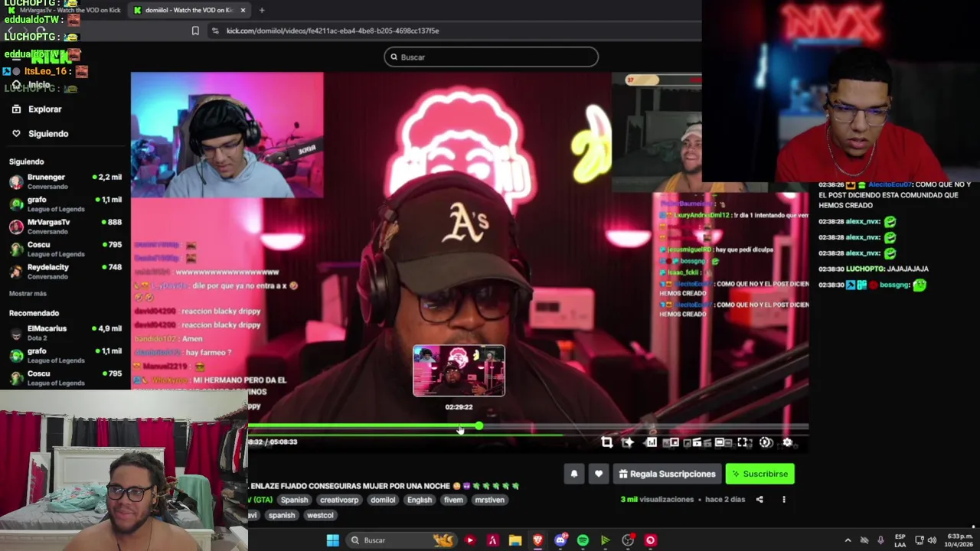Click the microphone icon in system tray
Viewport: 980px width, 551px height.
880,540
